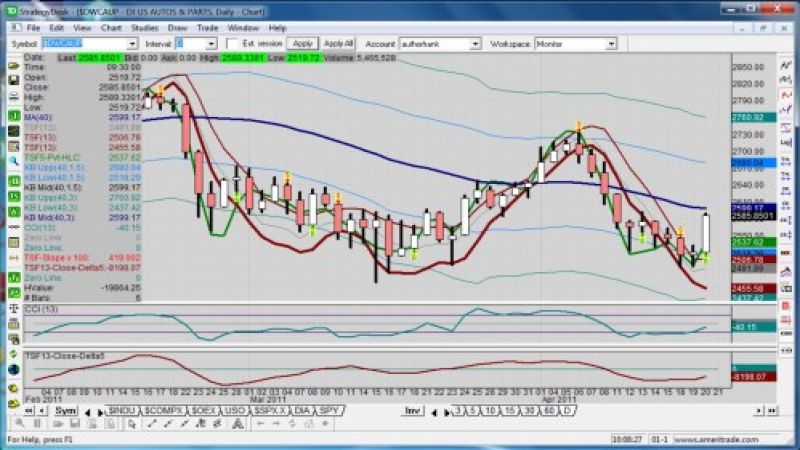Open the Workspace dropdown showing Monitor
This screenshot has height=450, width=800.
[611, 44]
